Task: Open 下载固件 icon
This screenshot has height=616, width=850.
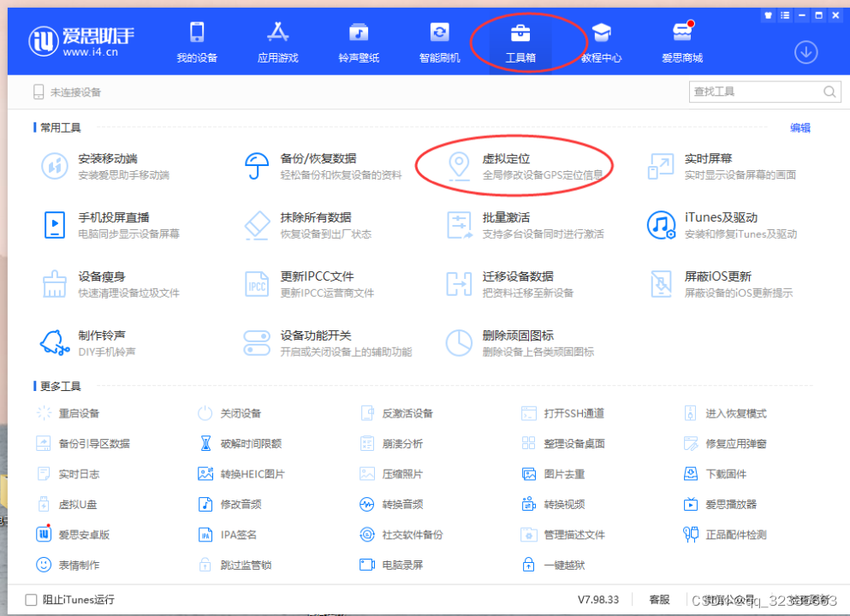Action: pos(691,474)
